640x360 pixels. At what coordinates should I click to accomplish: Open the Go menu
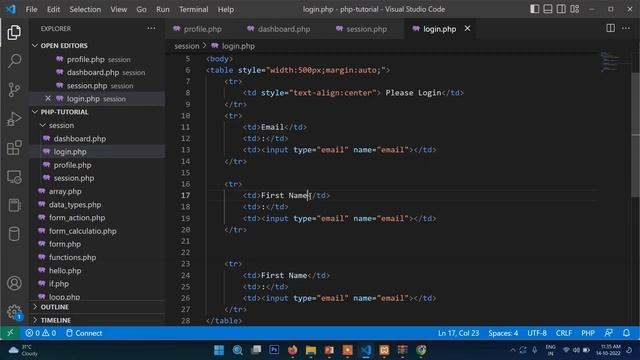click(x=141, y=9)
